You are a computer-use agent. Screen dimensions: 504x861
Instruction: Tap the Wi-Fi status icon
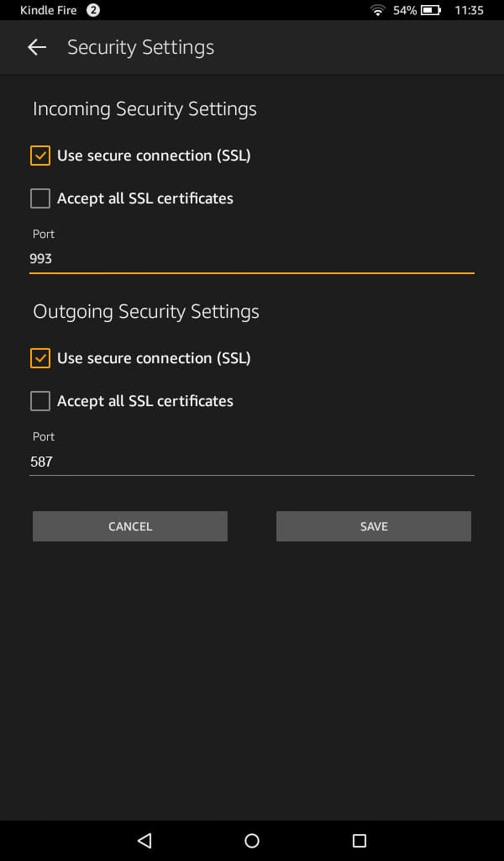378,10
